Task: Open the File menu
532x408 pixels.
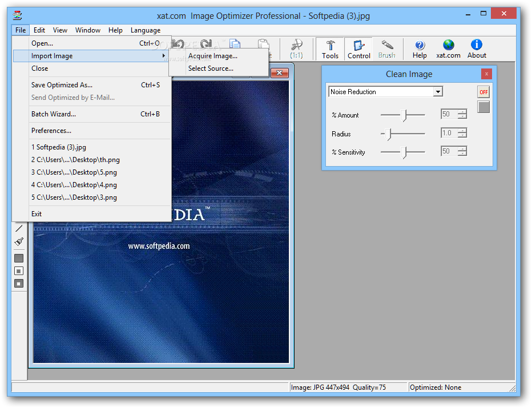Action: coord(21,30)
